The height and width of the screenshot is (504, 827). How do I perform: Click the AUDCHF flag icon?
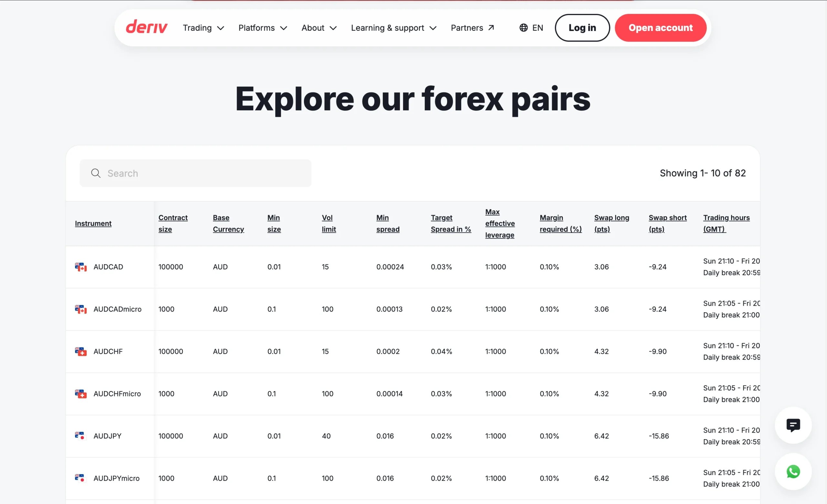pos(80,351)
